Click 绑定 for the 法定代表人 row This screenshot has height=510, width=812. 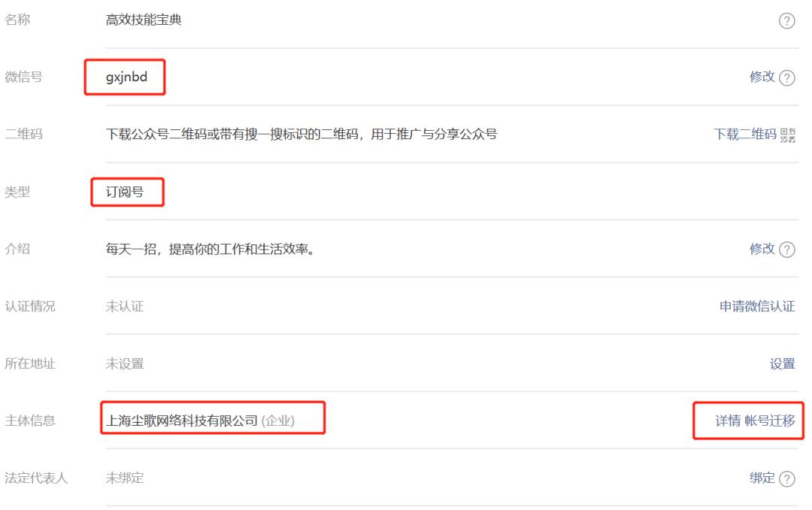pyautogui.click(x=762, y=478)
